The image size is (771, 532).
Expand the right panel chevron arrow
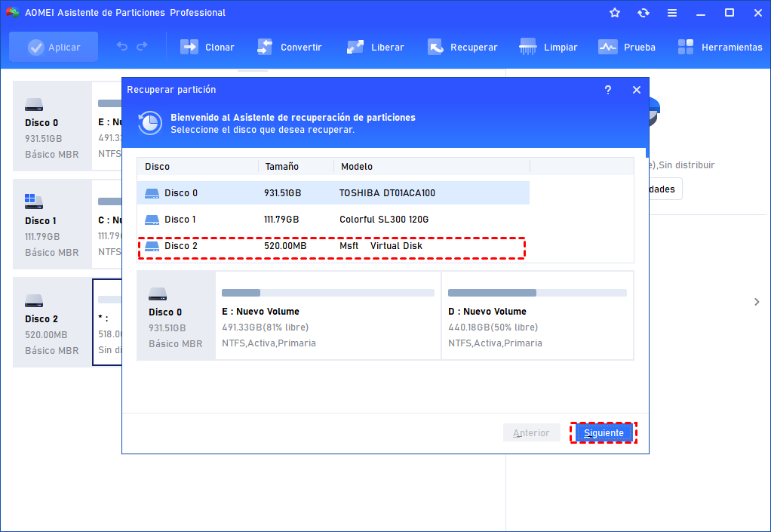tap(757, 302)
